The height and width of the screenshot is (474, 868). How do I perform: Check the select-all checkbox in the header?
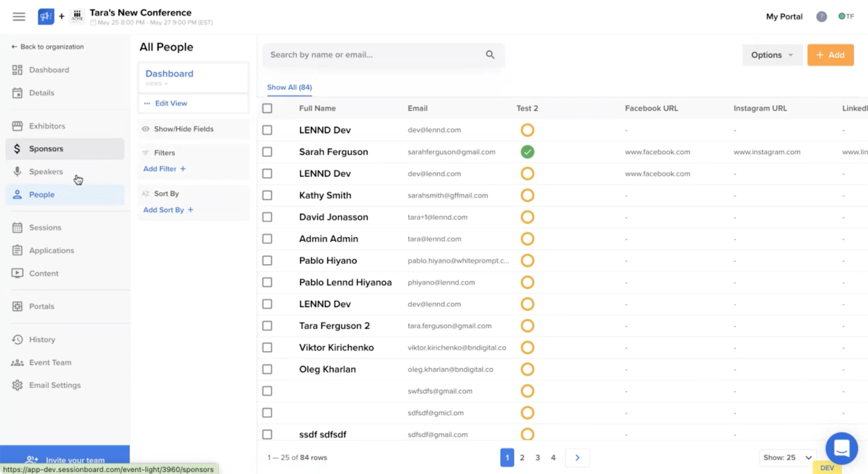pyautogui.click(x=267, y=108)
